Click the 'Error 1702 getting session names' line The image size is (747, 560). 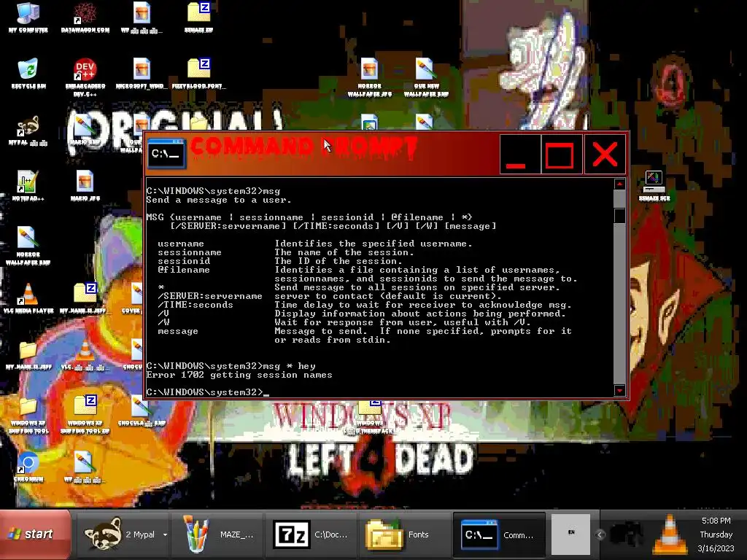[x=239, y=375]
